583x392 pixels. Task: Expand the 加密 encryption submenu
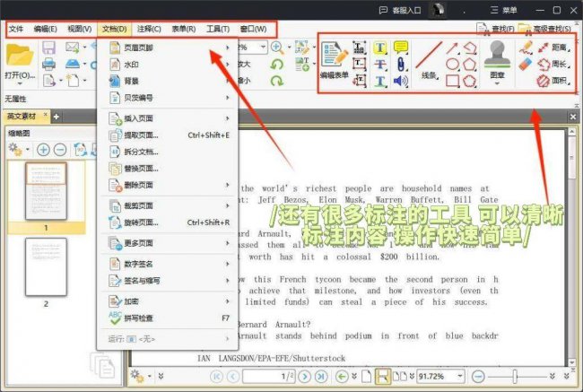170,301
